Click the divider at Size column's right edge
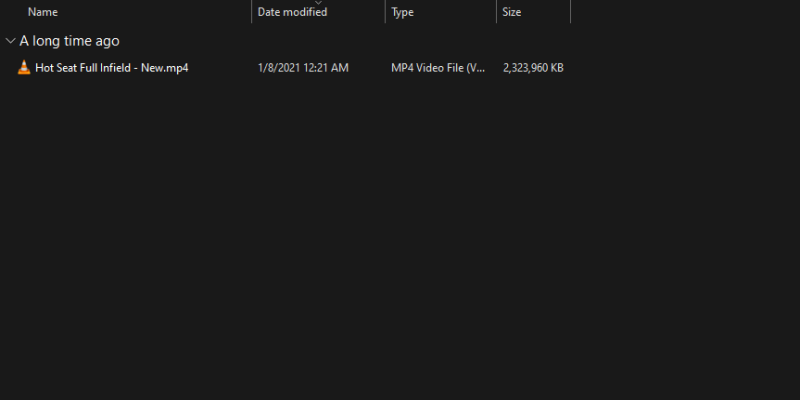800x400 pixels. pos(570,12)
